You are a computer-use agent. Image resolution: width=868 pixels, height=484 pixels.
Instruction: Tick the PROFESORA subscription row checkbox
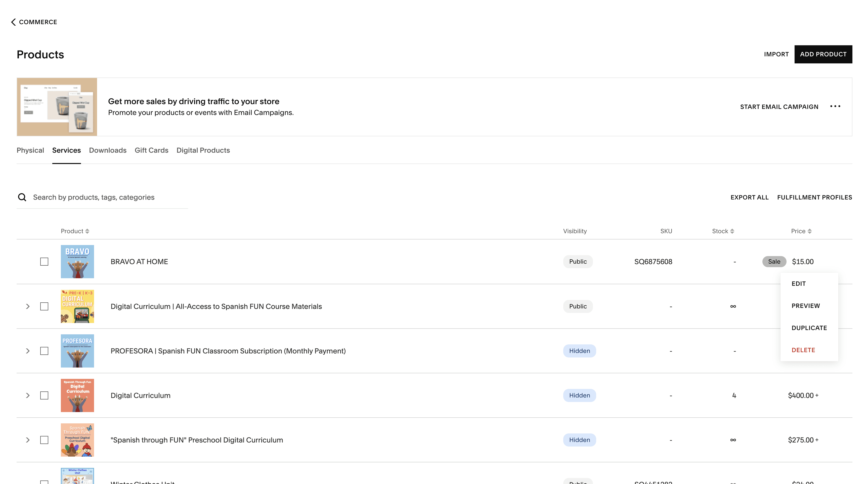coord(44,351)
